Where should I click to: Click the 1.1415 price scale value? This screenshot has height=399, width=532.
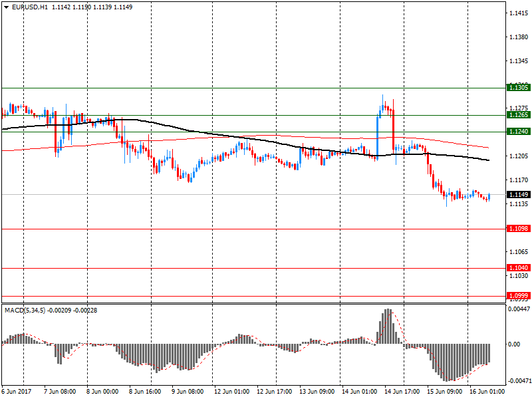coord(519,13)
